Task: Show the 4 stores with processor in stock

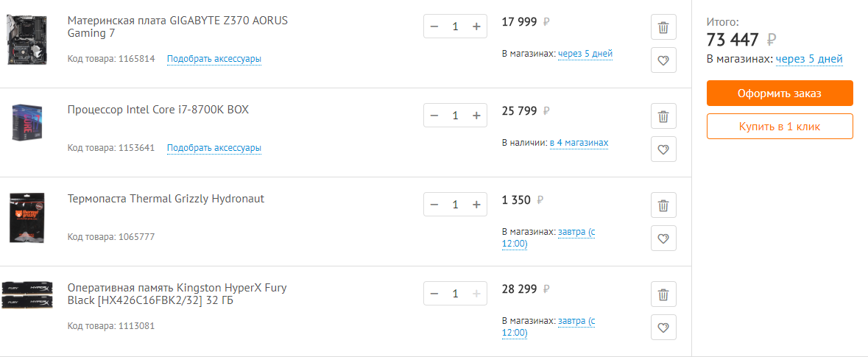Action: click(579, 143)
